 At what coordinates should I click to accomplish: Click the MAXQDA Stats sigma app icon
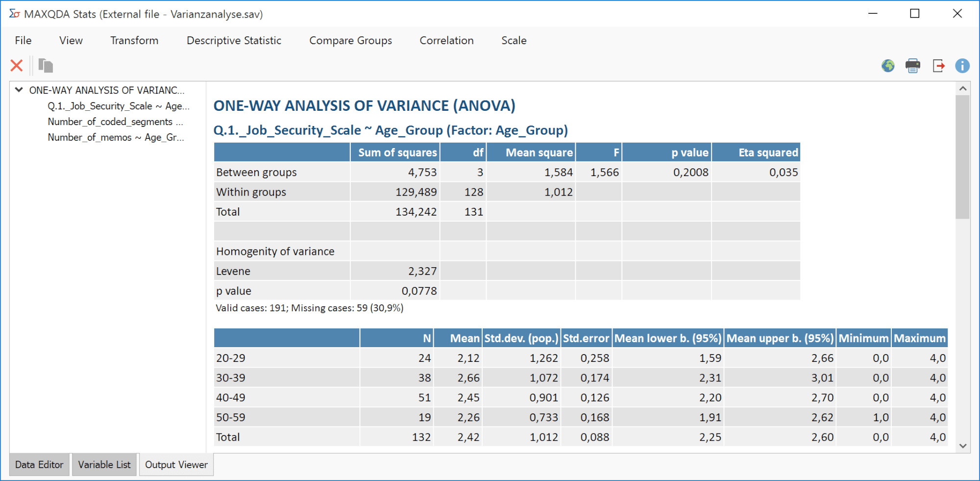pyautogui.click(x=14, y=14)
